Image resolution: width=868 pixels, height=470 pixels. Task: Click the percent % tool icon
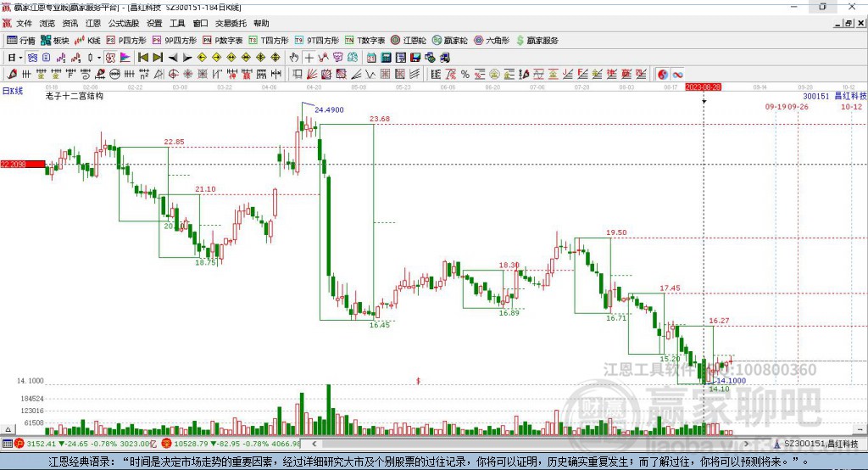point(465,75)
